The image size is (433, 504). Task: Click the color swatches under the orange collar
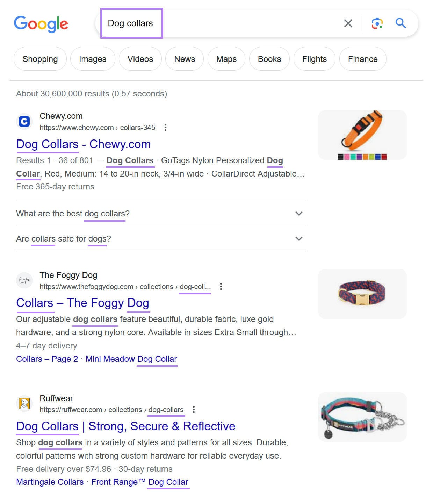point(362,157)
